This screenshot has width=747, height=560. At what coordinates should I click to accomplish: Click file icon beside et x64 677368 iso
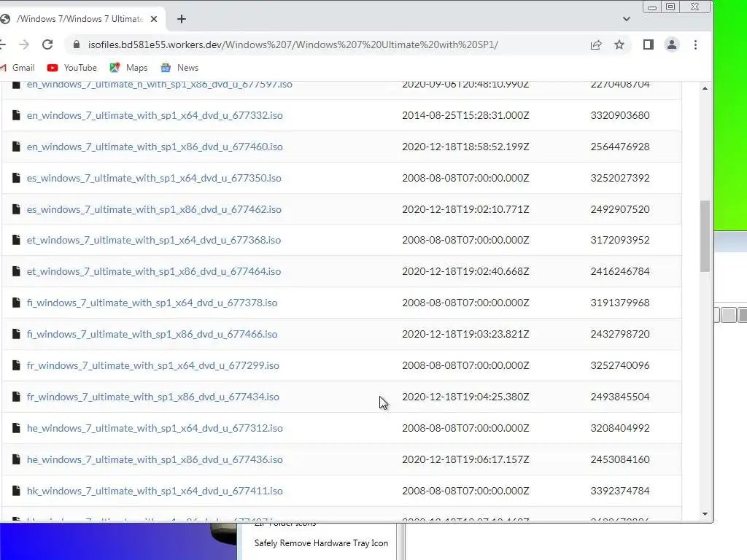(x=16, y=240)
